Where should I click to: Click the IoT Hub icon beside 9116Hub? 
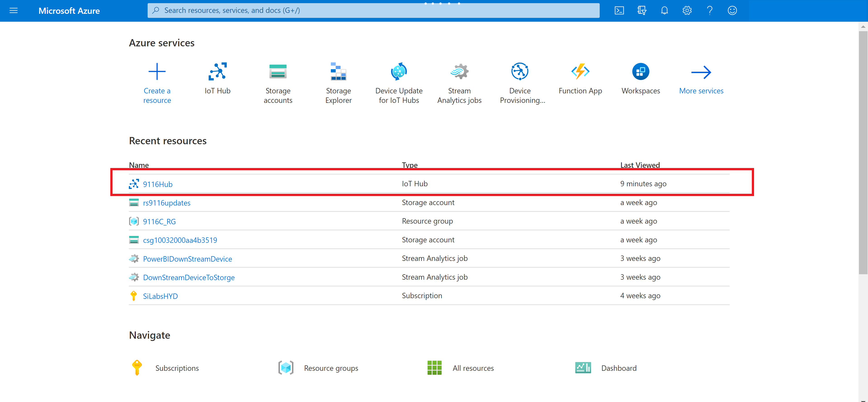tap(134, 184)
